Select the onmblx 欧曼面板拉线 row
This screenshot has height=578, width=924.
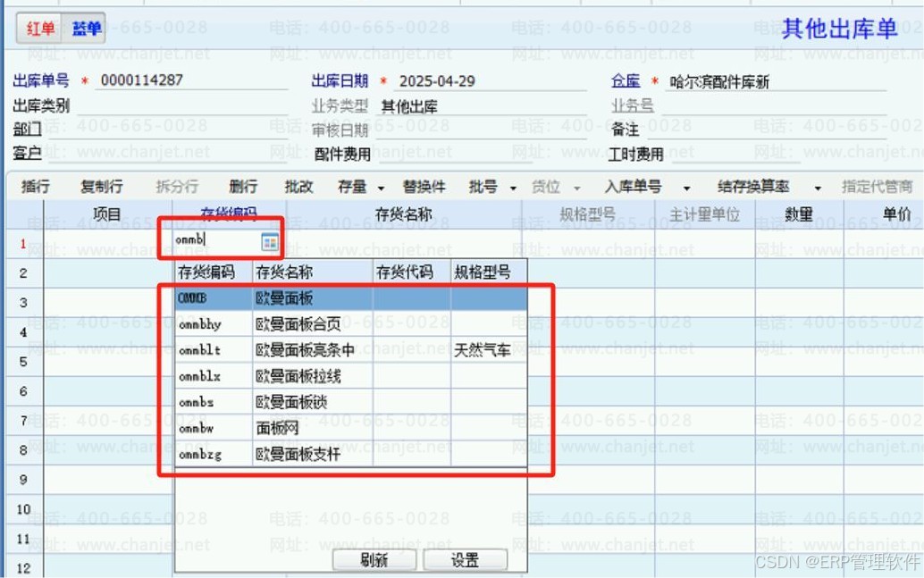click(350, 376)
